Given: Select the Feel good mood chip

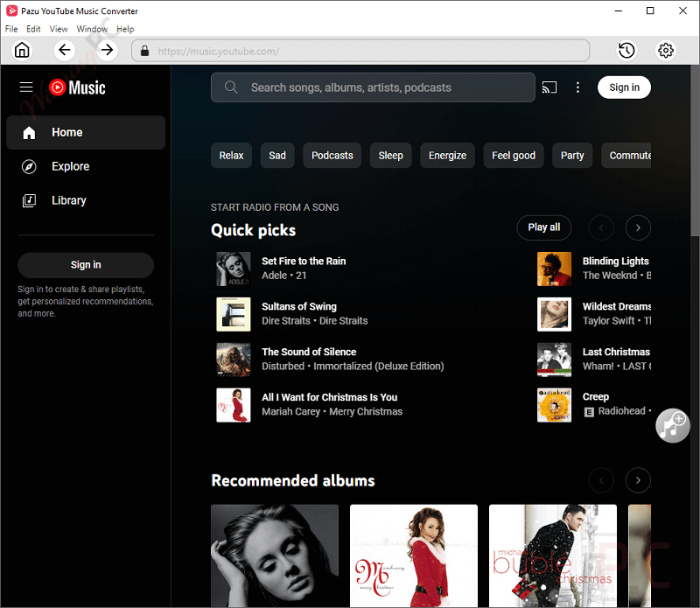Looking at the screenshot, I should click(x=514, y=156).
